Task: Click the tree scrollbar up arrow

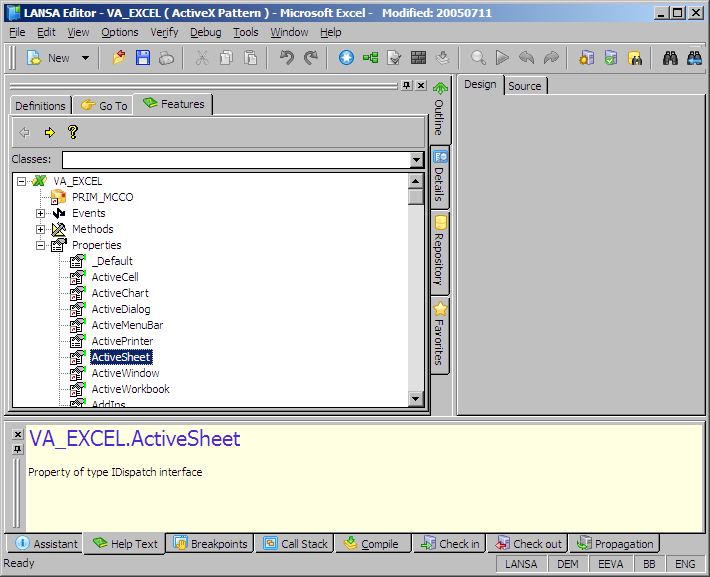Action: [415, 181]
